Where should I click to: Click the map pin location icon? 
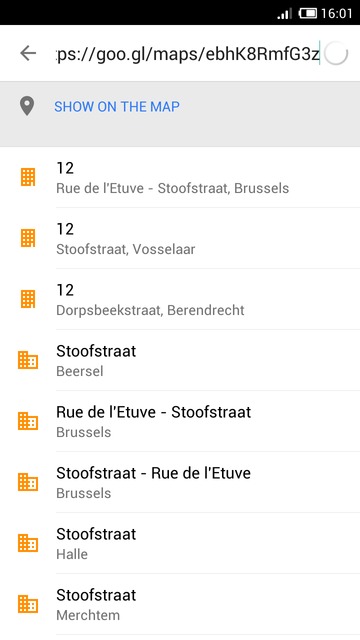(x=27, y=107)
